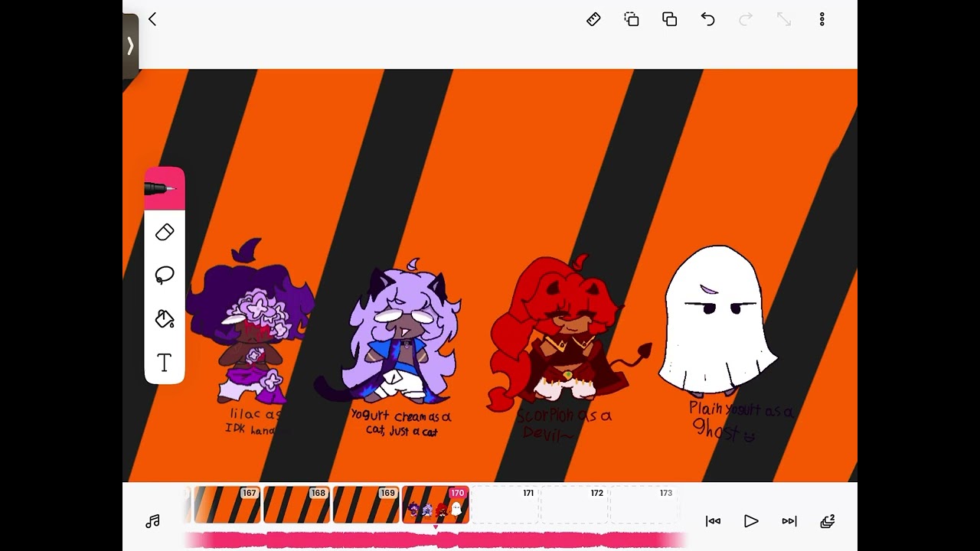Viewport: 980px width, 551px height.
Task: Open the layers panel
Action: 828,521
